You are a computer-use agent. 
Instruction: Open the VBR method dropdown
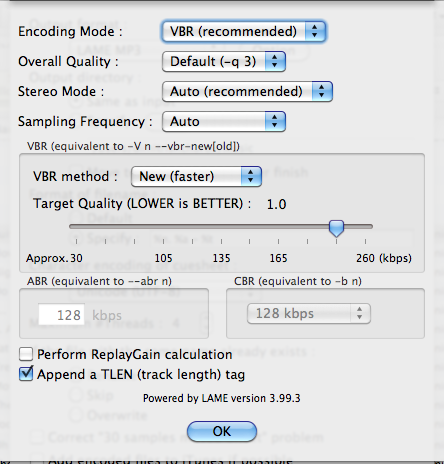point(196,176)
